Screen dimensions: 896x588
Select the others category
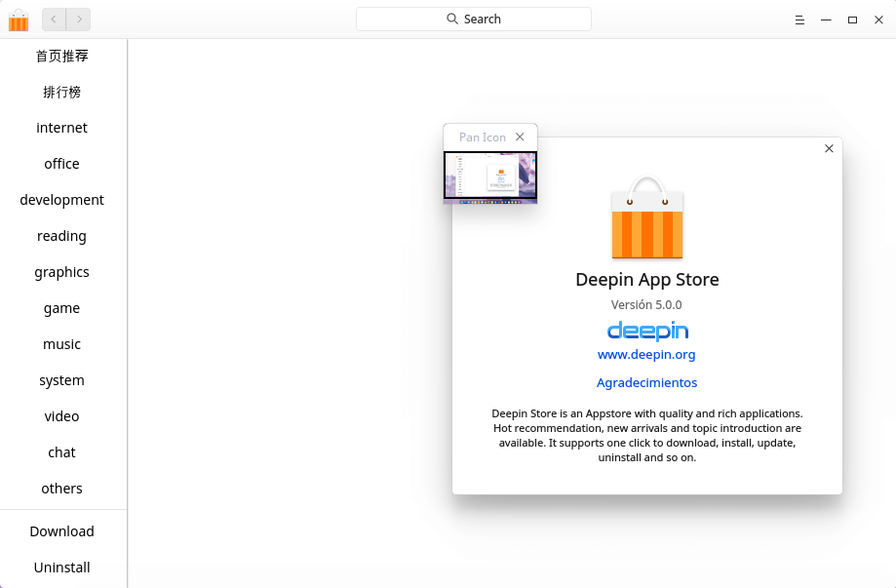pos(61,489)
